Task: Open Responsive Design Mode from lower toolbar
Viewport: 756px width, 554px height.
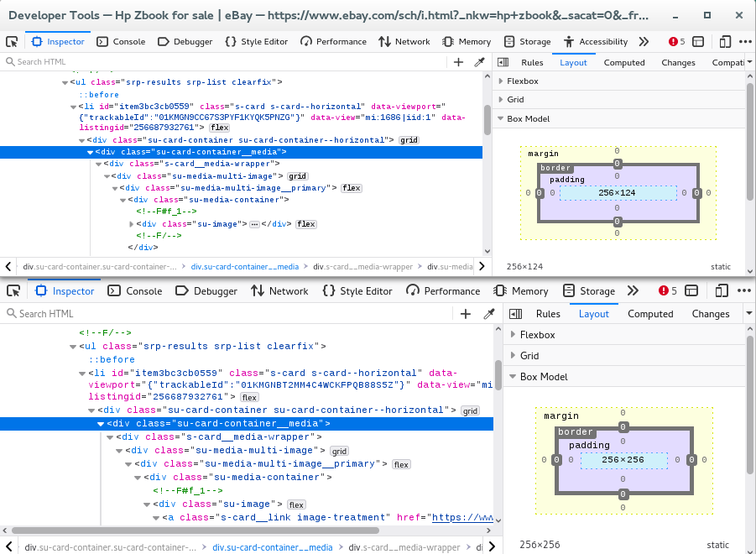Action: pyautogui.click(x=721, y=291)
